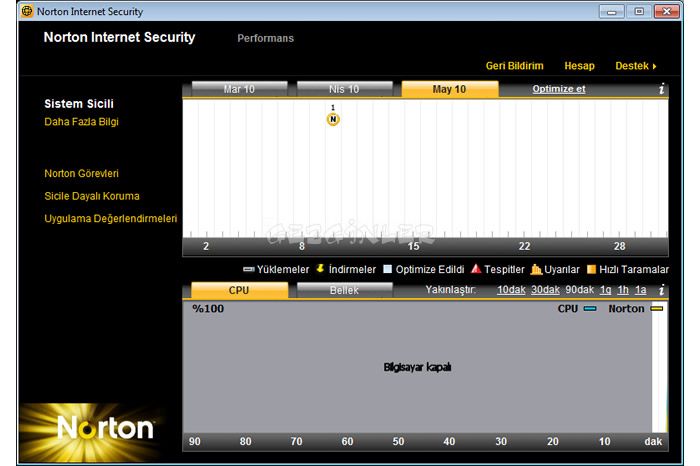
Task: Zoom graph to 30dak
Action: click(x=545, y=290)
